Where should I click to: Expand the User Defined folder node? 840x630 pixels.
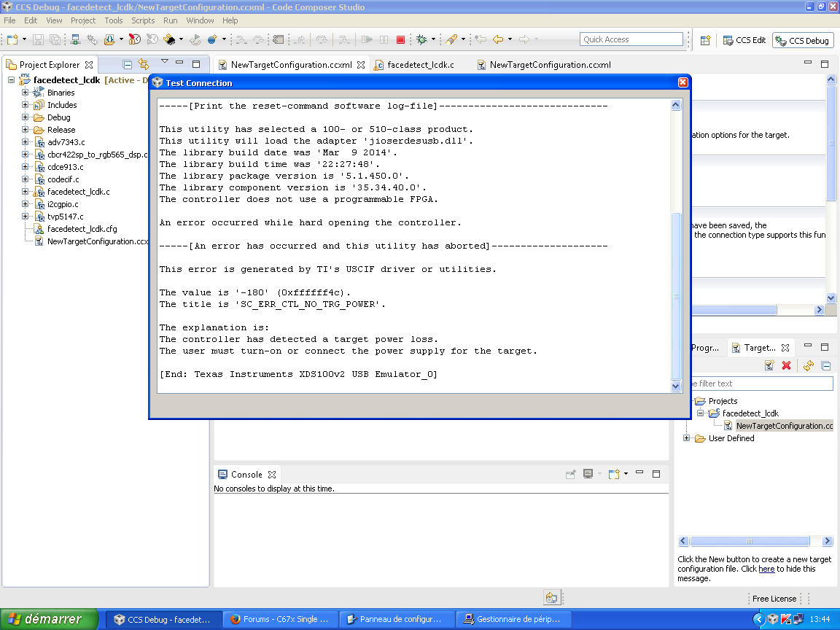pyautogui.click(x=686, y=437)
